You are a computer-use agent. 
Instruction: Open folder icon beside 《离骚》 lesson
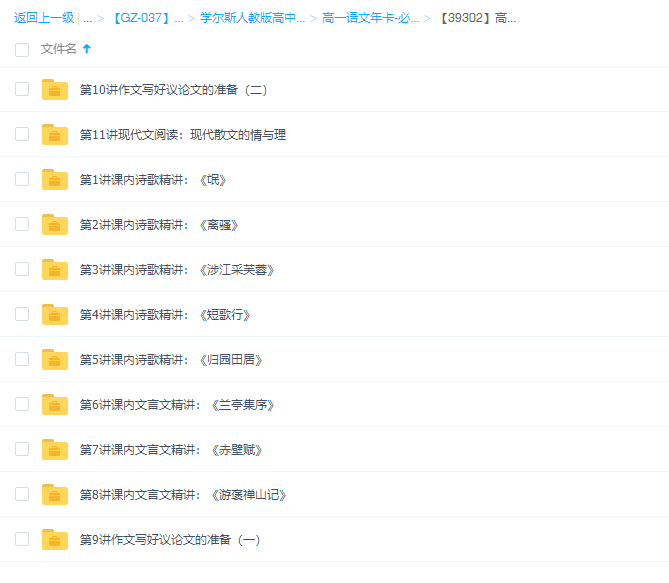point(55,225)
